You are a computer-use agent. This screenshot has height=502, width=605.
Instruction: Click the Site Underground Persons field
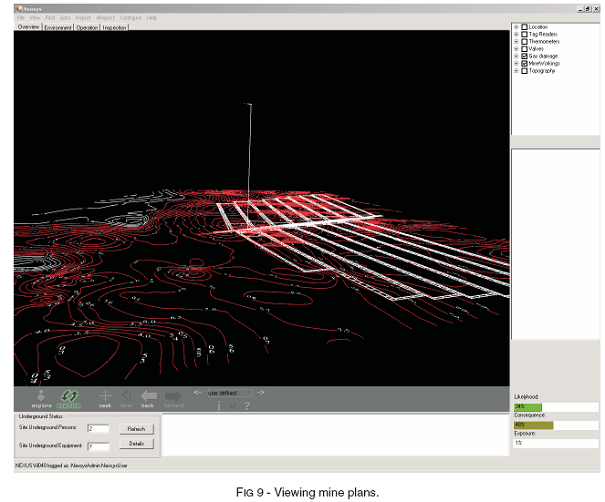click(97, 429)
